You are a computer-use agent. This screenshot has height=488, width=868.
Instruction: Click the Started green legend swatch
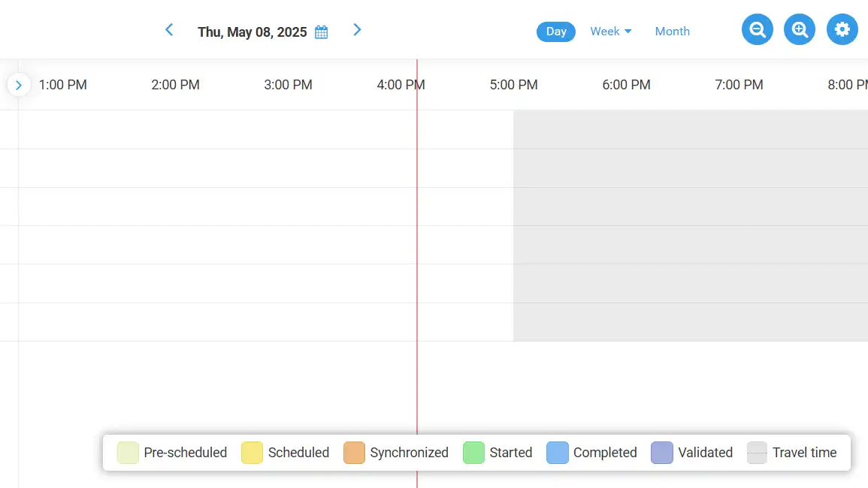click(x=473, y=453)
